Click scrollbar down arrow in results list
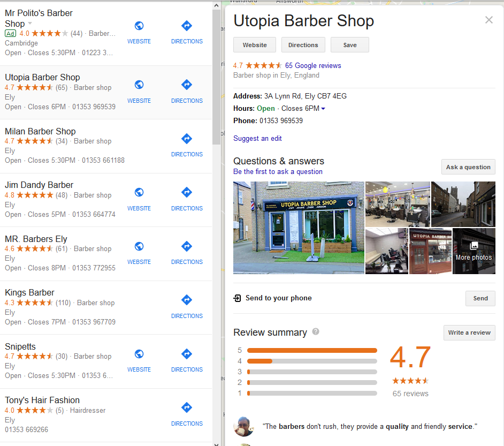Image resolution: width=504 pixels, height=446 pixels. (216, 444)
